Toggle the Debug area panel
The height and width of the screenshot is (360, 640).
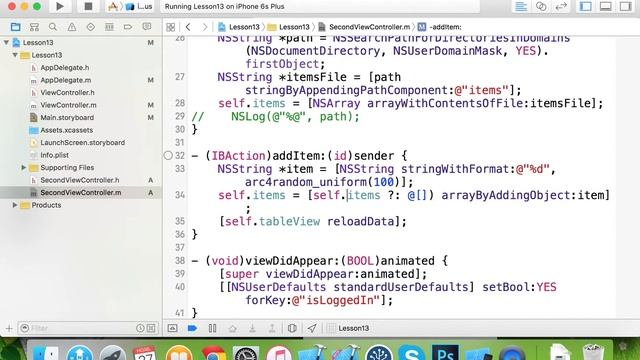[x=606, y=6]
